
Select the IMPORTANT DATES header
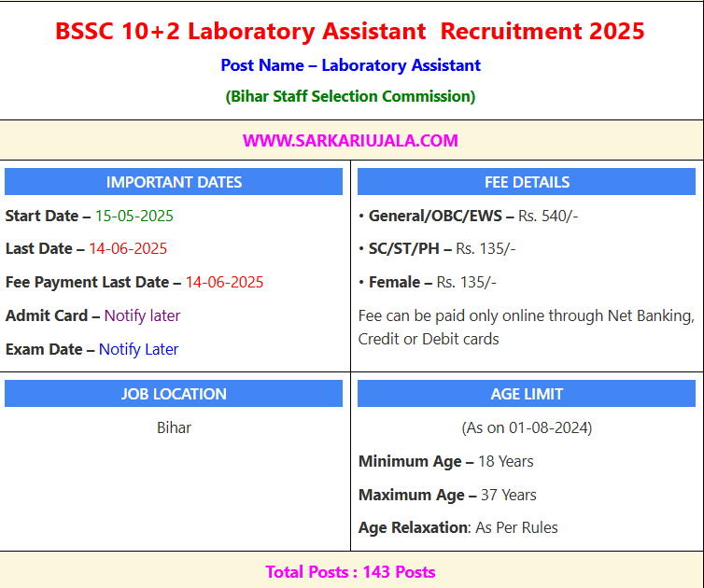[174, 182]
